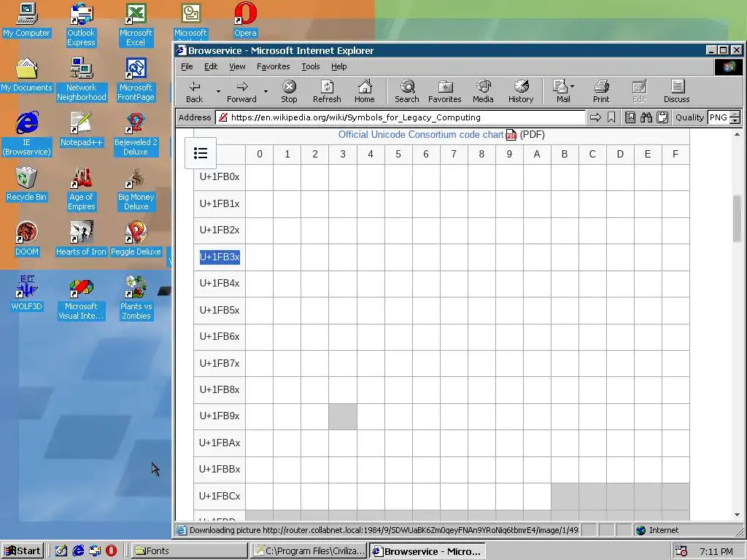
Task: Click the Mail toolbar button
Action: 562,91
